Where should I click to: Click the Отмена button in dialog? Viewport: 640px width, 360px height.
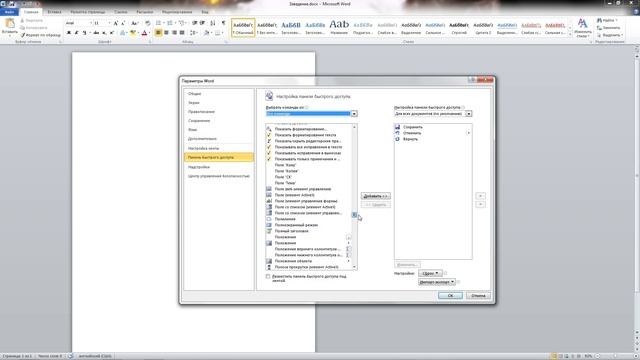[x=478, y=296]
